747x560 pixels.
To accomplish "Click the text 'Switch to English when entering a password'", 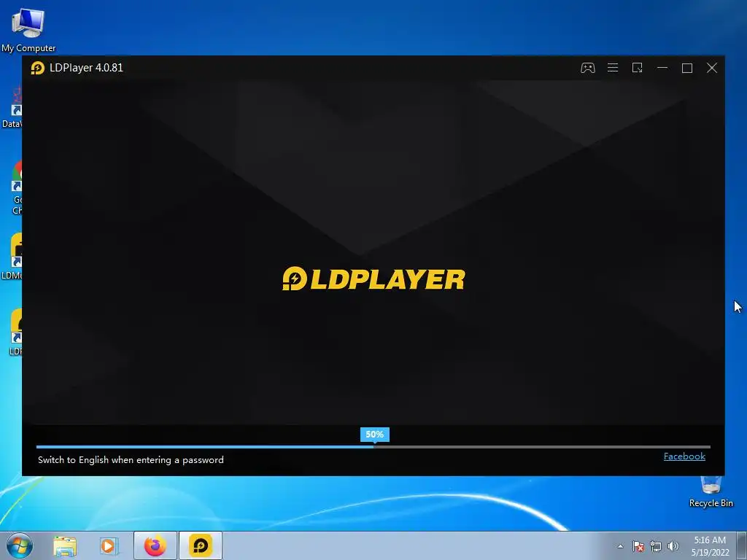I will click(131, 459).
